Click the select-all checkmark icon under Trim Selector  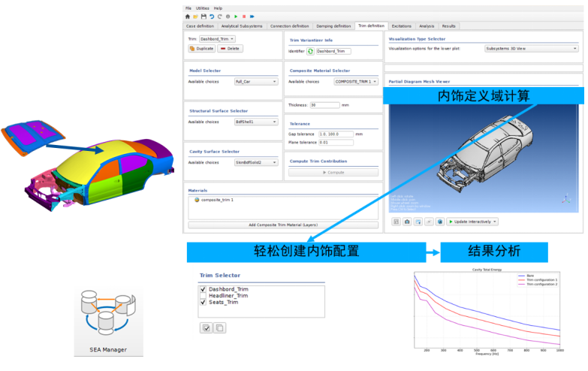206,328
